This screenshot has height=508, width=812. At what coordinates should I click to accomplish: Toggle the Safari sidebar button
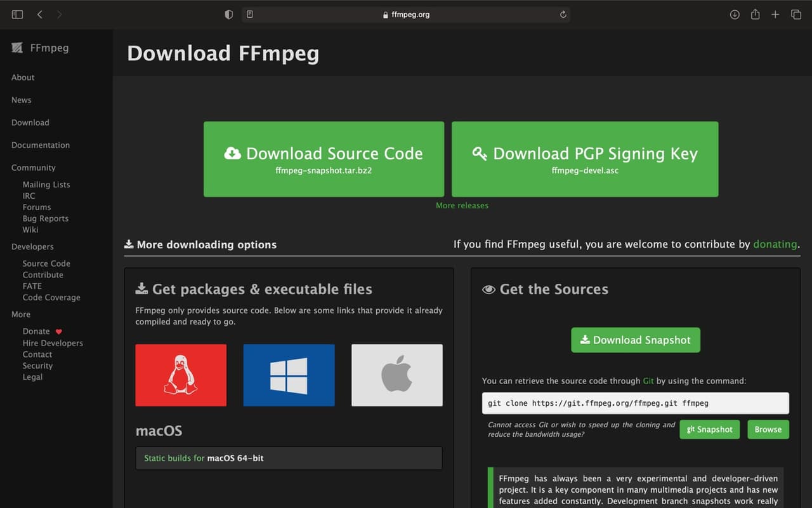[x=17, y=15]
